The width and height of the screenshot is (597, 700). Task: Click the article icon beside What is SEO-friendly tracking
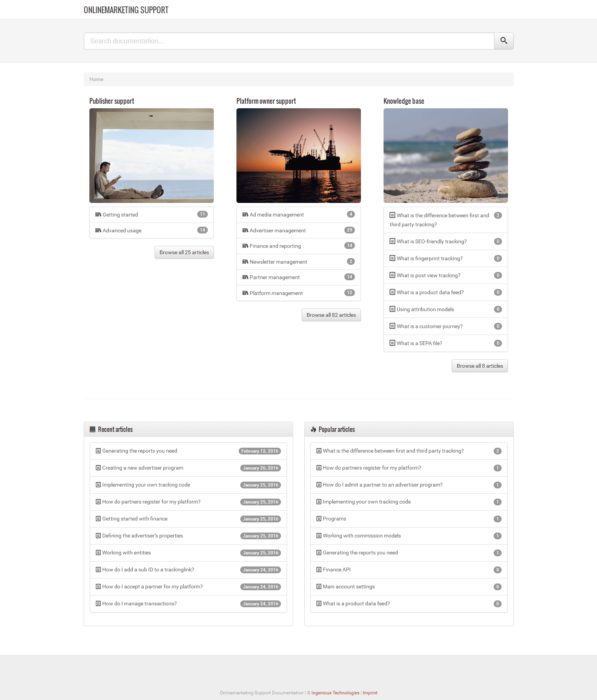click(x=392, y=241)
